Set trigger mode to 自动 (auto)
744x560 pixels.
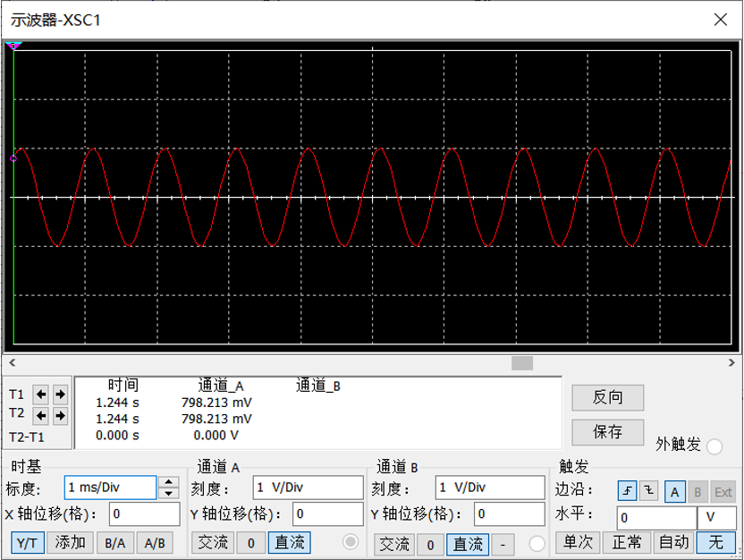point(673,542)
